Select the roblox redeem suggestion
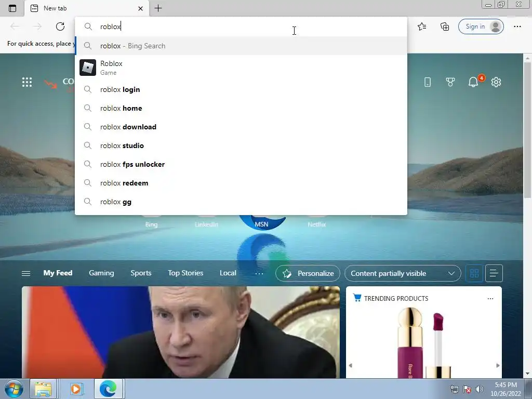 [x=241, y=183]
